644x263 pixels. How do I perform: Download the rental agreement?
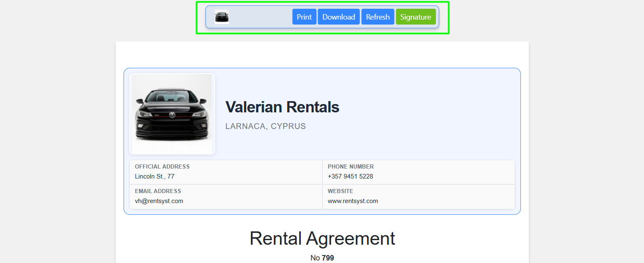coord(339,17)
